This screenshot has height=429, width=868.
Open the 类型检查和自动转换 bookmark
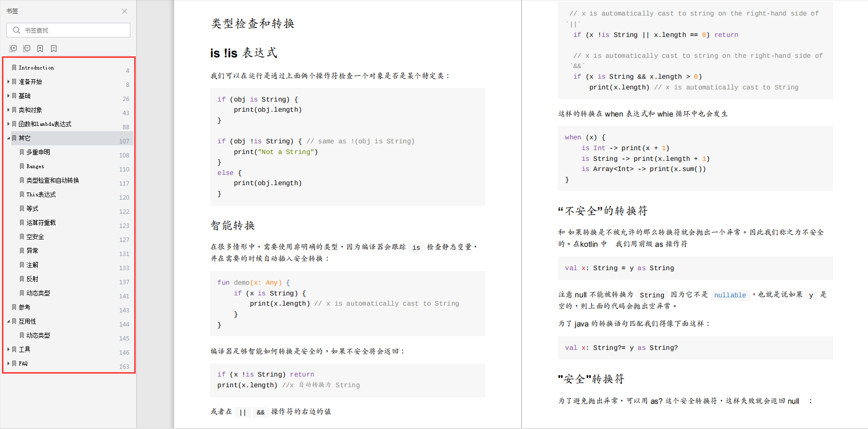53,180
